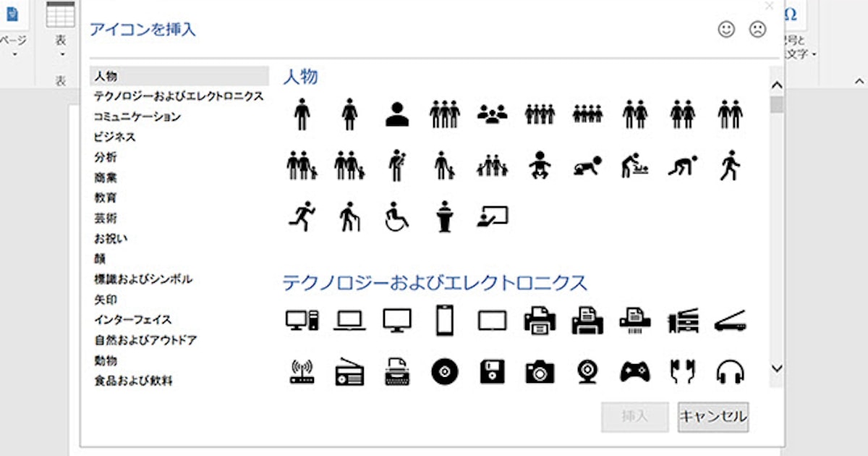Select the 矢印 category in list
Image resolution: width=868 pixels, height=456 pixels.
pos(105,300)
